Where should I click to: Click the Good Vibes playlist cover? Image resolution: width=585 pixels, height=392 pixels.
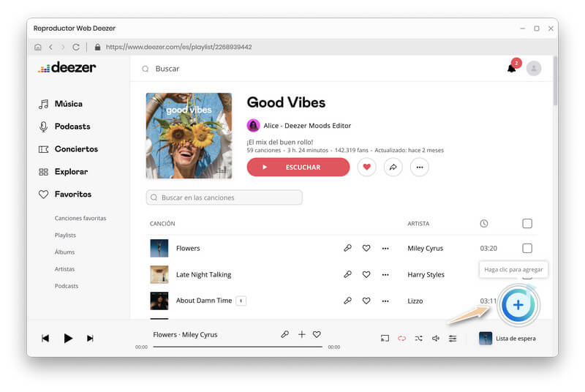(189, 136)
